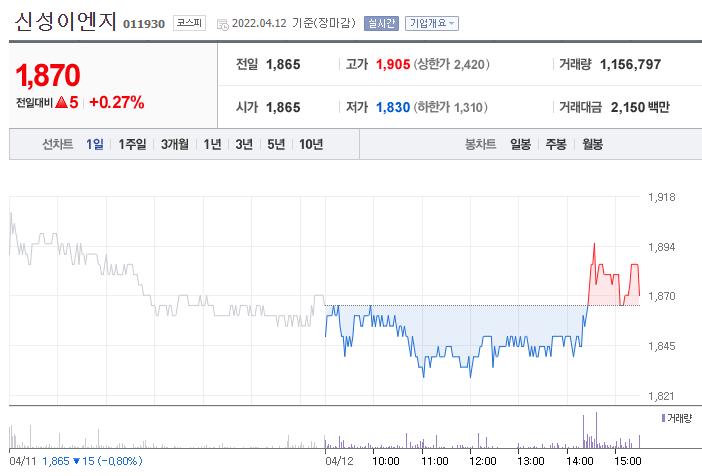This screenshot has width=702, height=476.
Task: Select the 3년 line chart tab
Action: pos(244,144)
